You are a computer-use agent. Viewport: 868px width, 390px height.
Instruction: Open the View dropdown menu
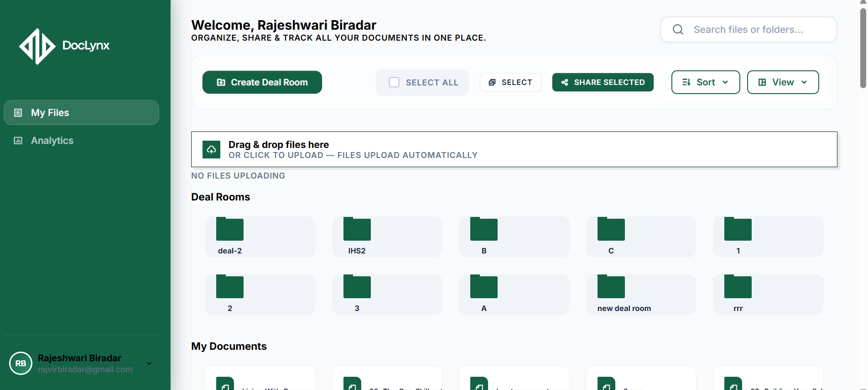[782, 82]
